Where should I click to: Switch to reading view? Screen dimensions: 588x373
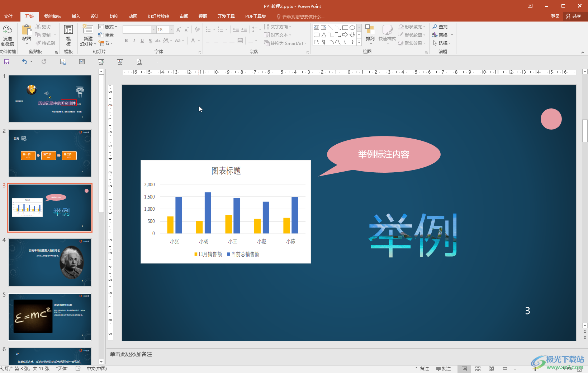(491, 369)
